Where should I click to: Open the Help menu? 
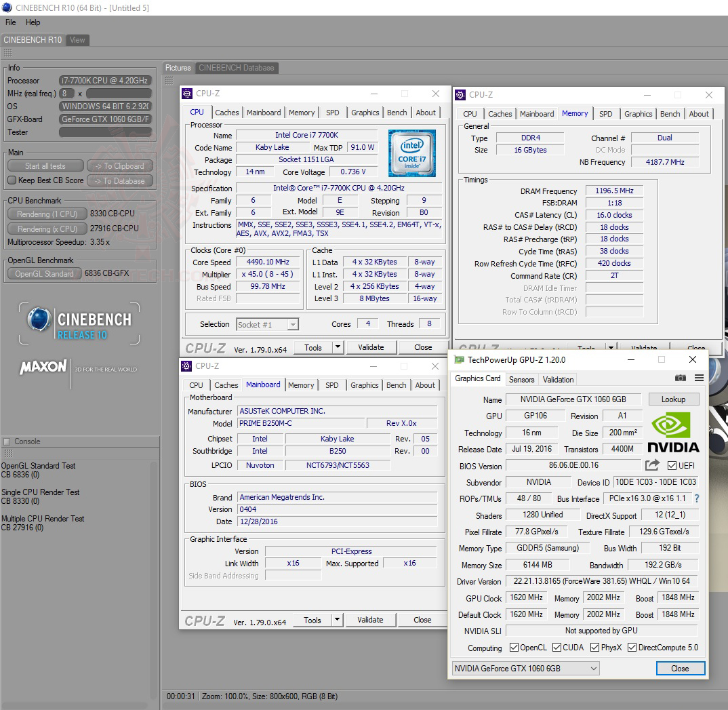33,22
